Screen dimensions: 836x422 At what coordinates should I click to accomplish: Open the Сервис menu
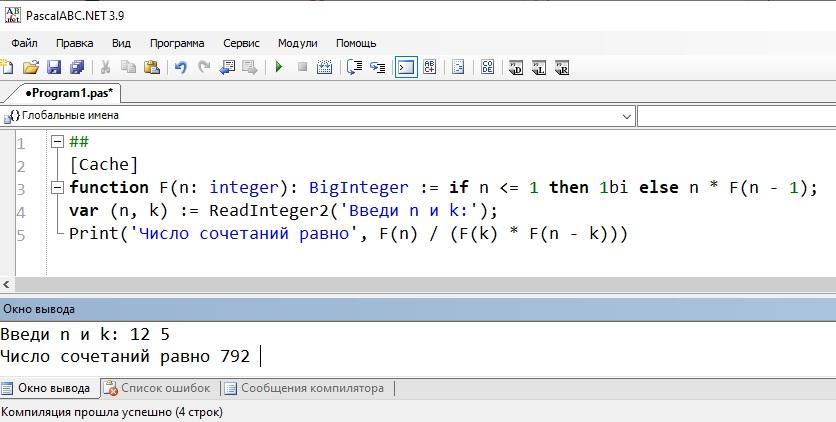[x=241, y=43]
